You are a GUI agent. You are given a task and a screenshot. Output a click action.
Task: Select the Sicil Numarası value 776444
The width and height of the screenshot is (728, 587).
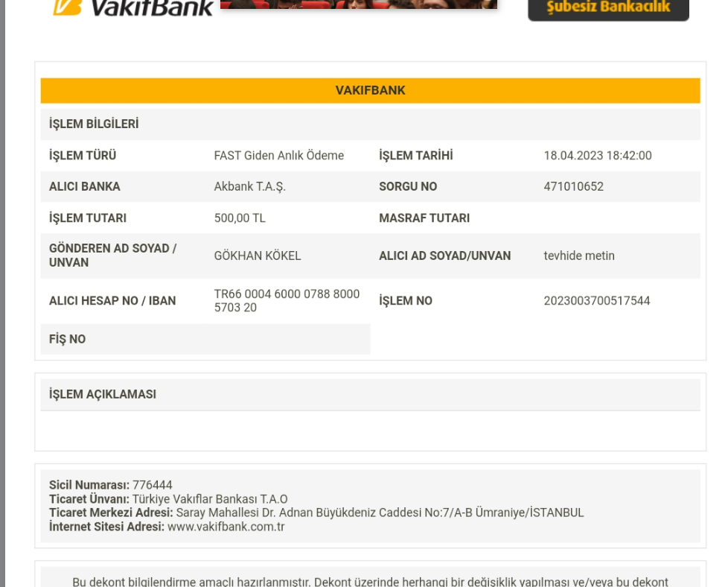(153, 485)
